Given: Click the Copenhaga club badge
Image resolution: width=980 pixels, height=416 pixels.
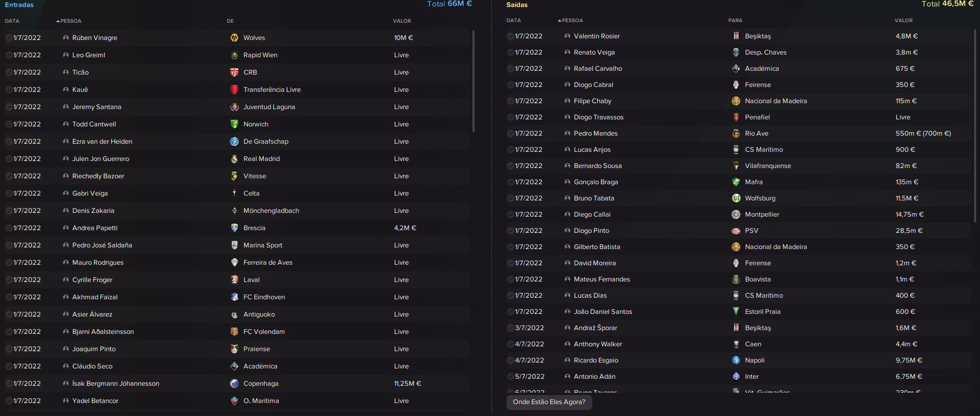Looking at the screenshot, I should (234, 384).
